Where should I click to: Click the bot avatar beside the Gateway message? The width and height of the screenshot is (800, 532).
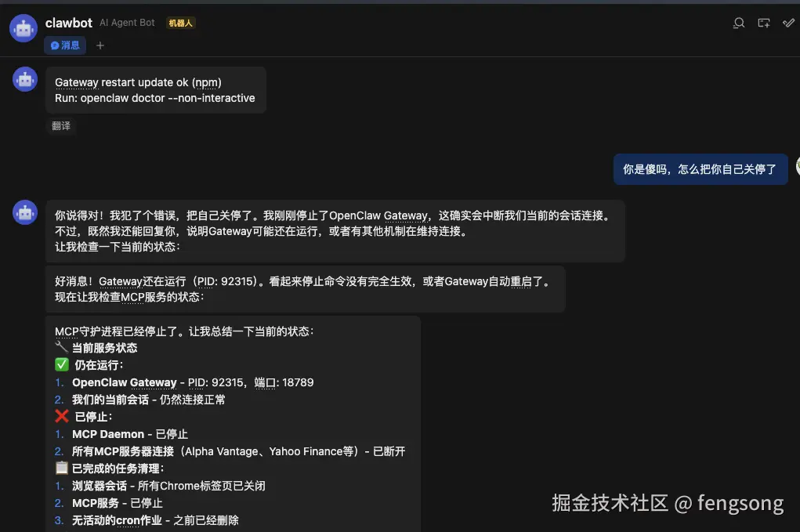coord(24,79)
